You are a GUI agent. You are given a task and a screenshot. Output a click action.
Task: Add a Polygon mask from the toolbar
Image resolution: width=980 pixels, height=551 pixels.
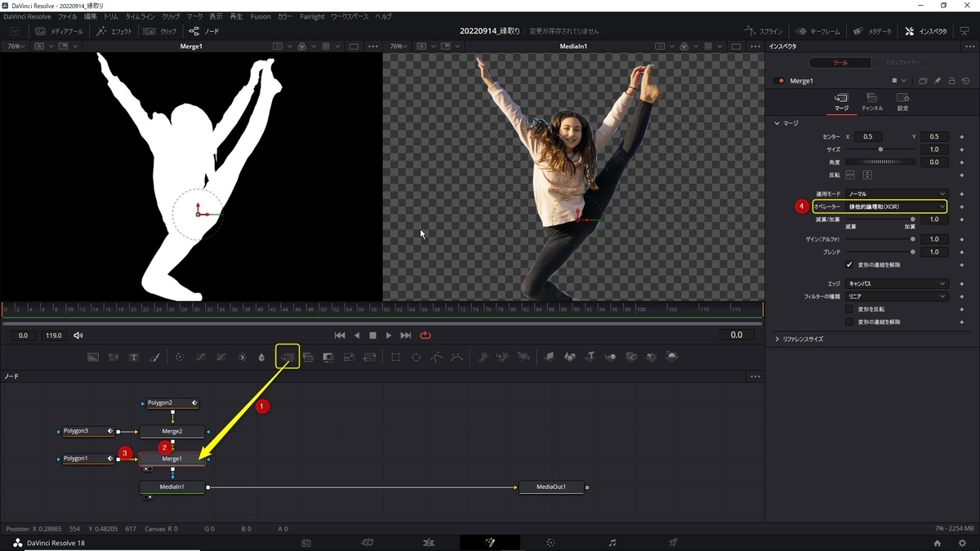point(436,357)
